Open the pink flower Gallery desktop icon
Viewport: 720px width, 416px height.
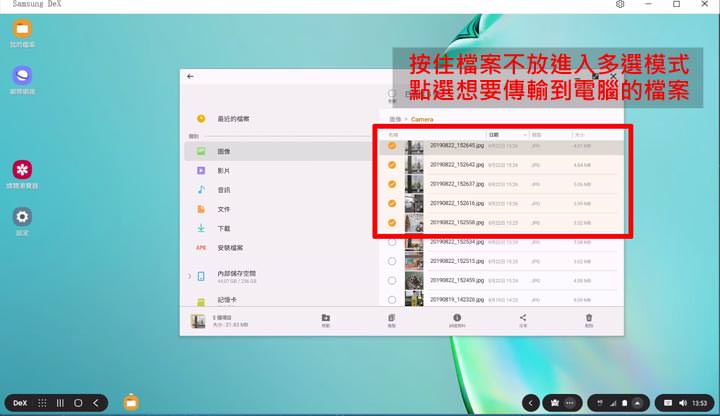click(x=22, y=170)
